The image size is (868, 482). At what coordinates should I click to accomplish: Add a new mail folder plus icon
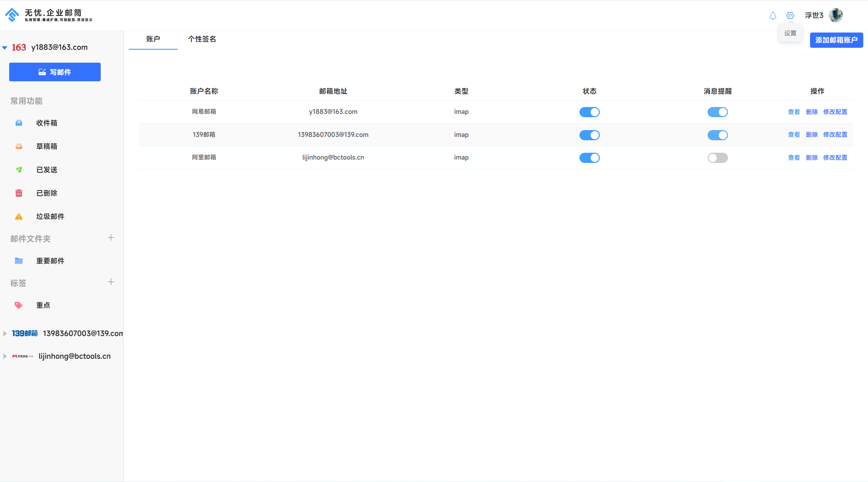(x=111, y=238)
